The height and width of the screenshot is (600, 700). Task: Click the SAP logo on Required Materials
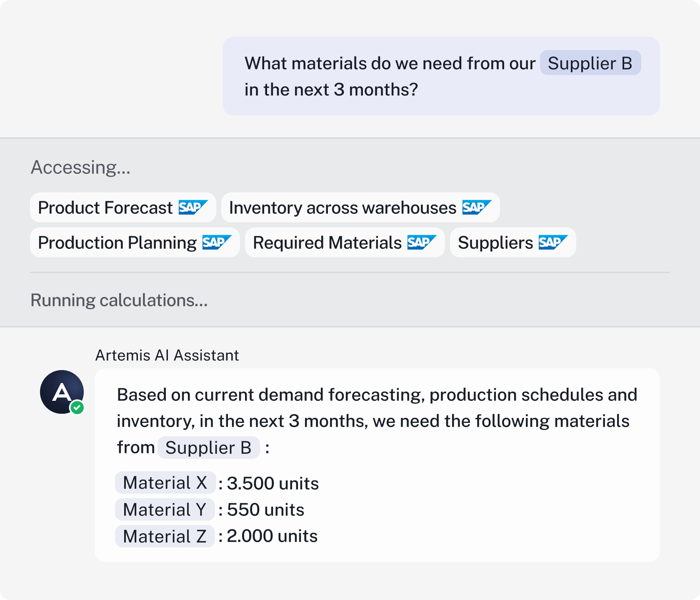point(421,242)
